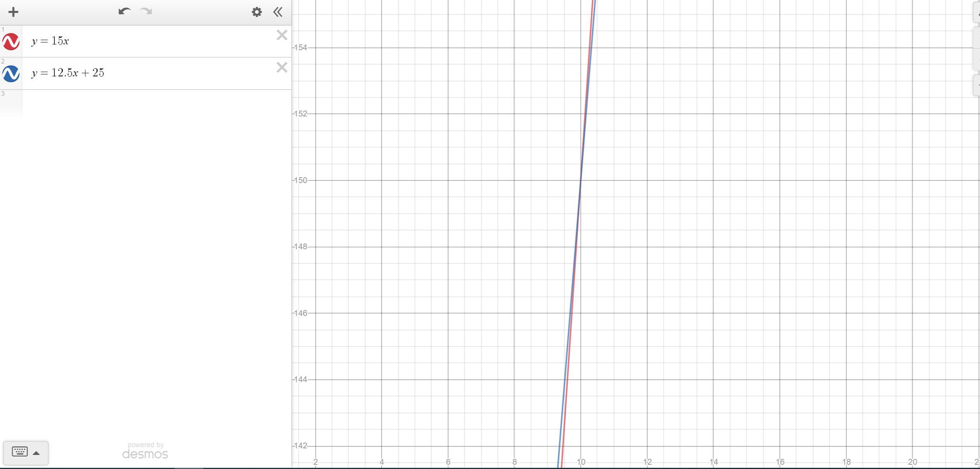Delete the y = 15x expression
The width and height of the screenshot is (980, 469).
282,35
